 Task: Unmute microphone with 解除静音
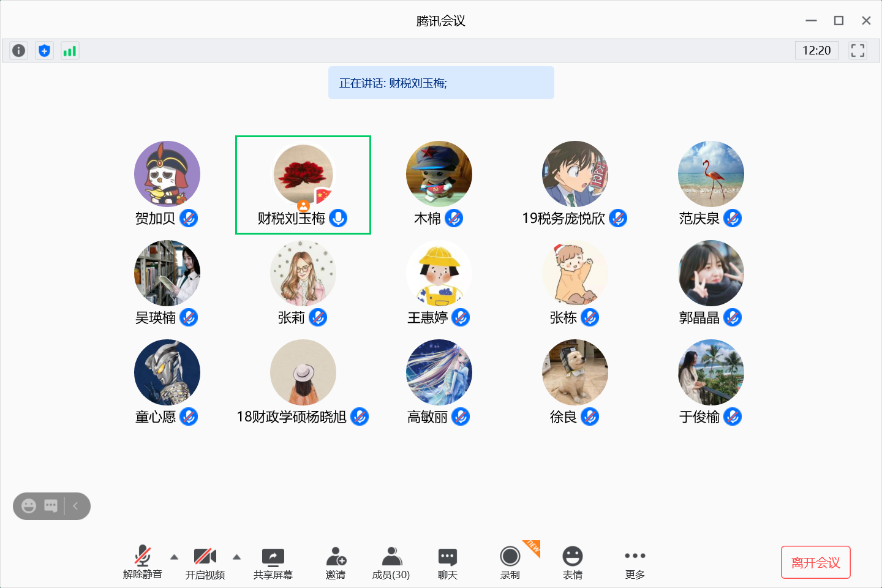tap(143, 563)
